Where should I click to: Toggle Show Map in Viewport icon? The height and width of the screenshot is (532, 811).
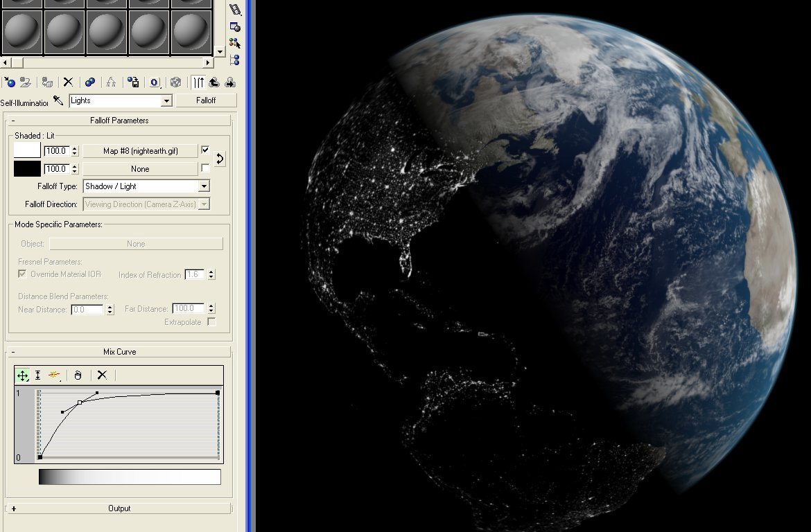coord(176,82)
